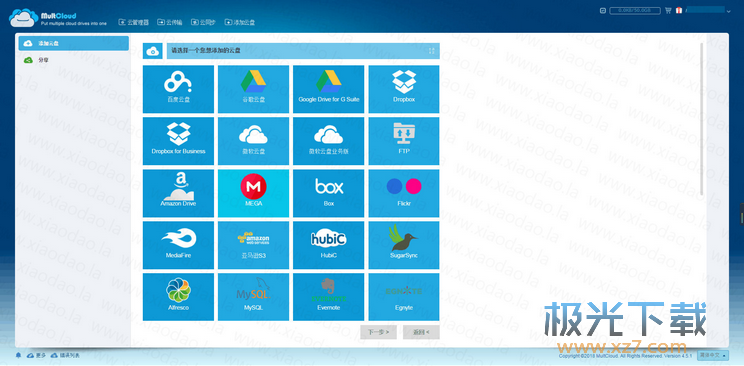This screenshot has height=366, width=744.
Task: Click the 返回 back button
Action: click(x=421, y=332)
